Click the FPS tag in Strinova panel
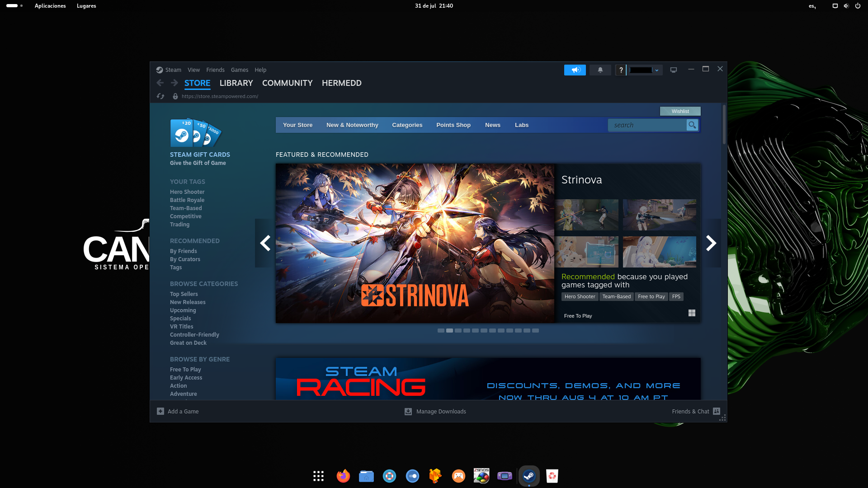The height and width of the screenshot is (488, 868). pyautogui.click(x=676, y=297)
